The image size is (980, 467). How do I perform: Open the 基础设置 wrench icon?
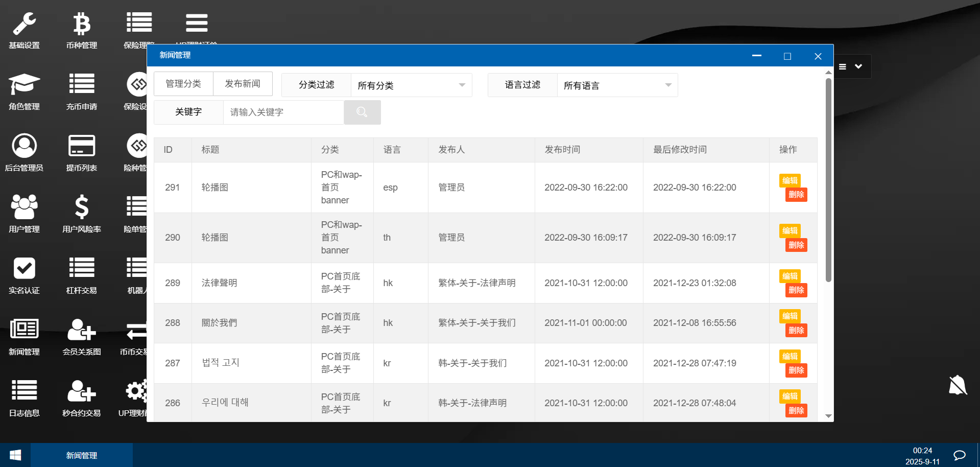[x=24, y=25]
